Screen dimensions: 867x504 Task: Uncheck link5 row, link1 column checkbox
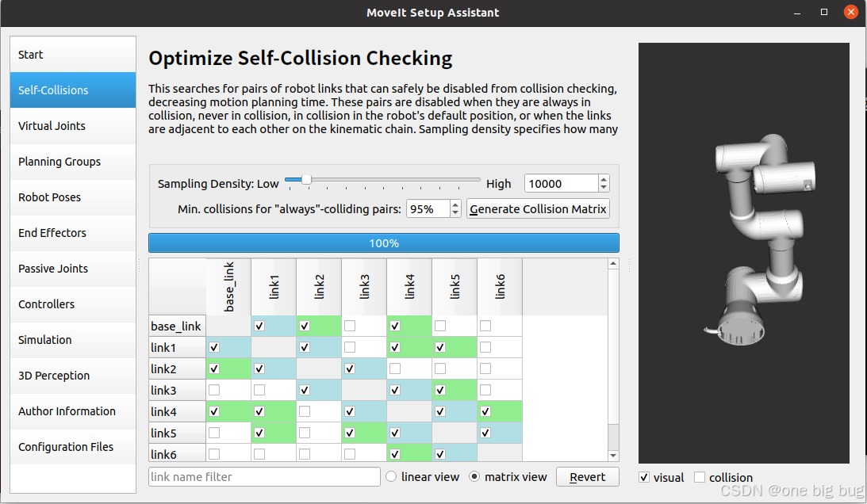tap(259, 433)
